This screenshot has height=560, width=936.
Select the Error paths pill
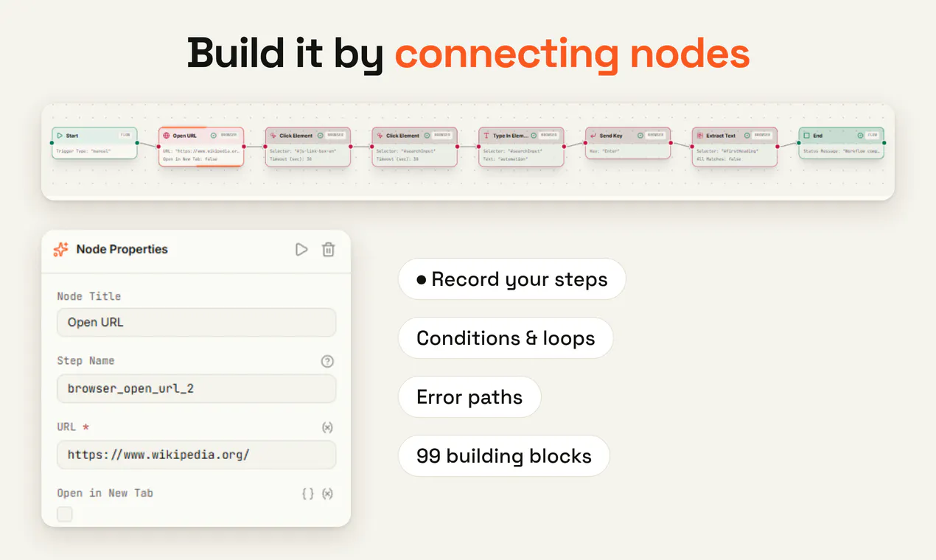click(x=469, y=397)
